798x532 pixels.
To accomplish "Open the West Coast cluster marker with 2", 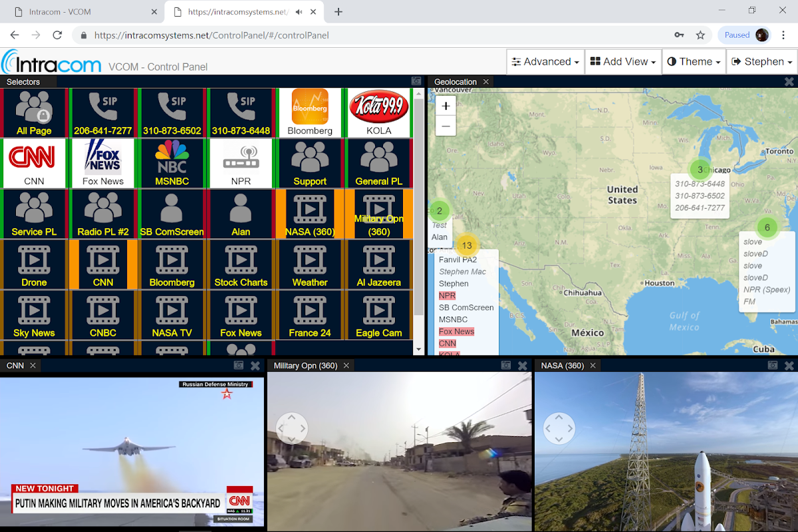I will point(439,211).
